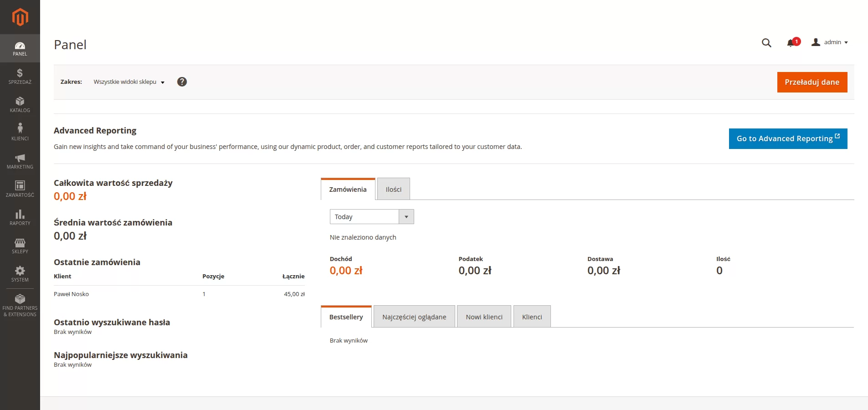Open the Zawartość sidebar section
Image resolution: width=868 pixels, height=410 pixels.
coord(20,189)
